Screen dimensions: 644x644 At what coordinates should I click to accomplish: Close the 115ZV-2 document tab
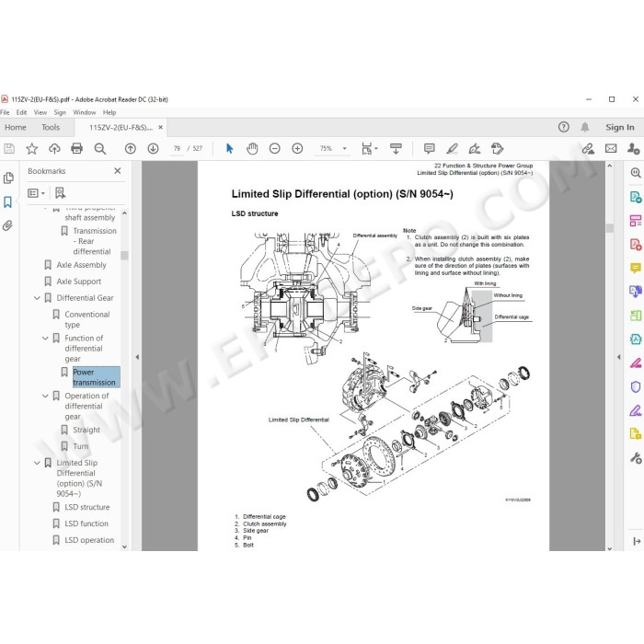(x=161, y=127)
